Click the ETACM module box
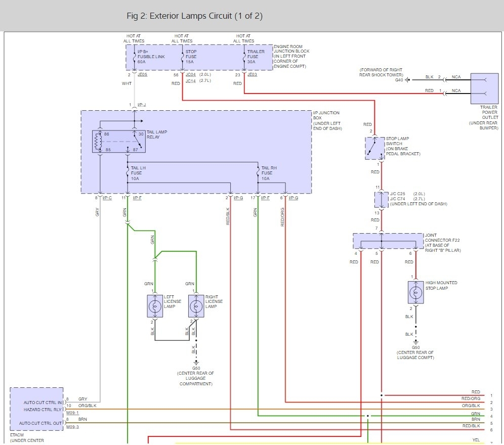This screenshot has width=504, height=445. coord(36,409)
